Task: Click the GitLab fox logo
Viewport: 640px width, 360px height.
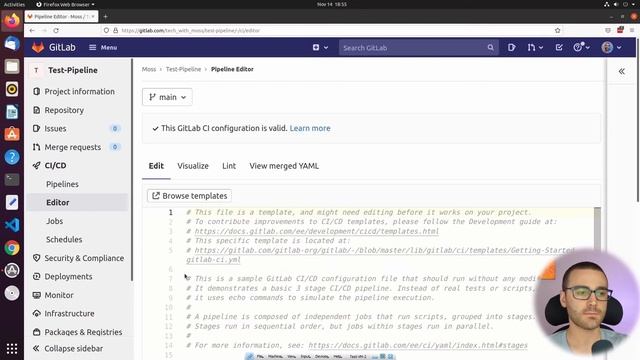Action: pos(38,47)
